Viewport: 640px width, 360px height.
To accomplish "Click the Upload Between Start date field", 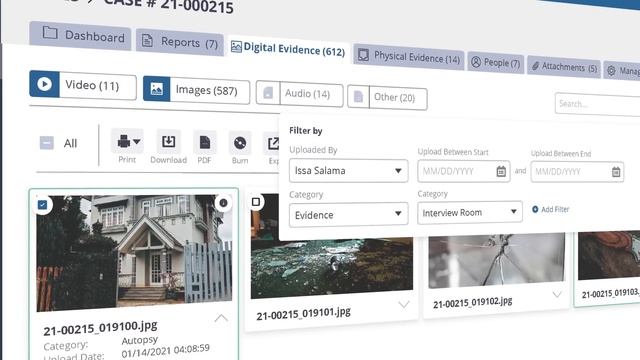I will coord(464,171).
